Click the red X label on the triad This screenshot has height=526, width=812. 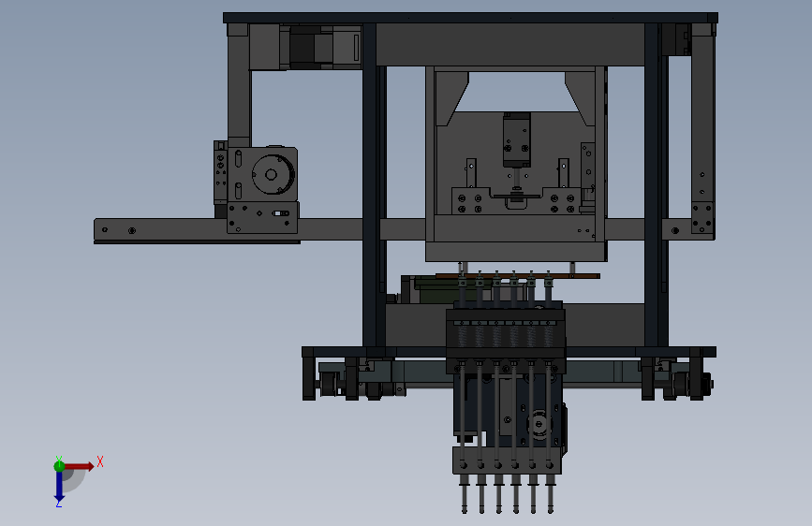[100, 461]
